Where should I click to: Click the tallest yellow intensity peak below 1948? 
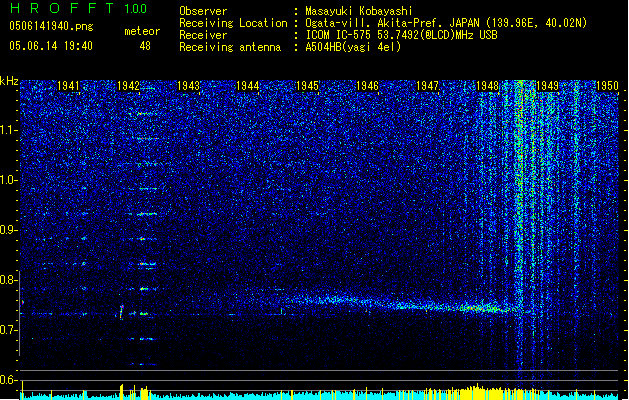click(x=477, y=391)
